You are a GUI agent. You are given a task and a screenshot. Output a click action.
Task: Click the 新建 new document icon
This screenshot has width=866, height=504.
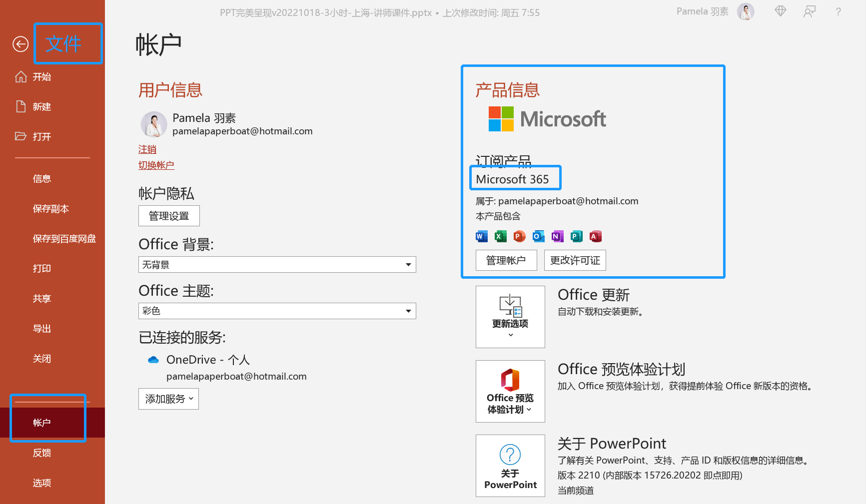pos(21,106)
